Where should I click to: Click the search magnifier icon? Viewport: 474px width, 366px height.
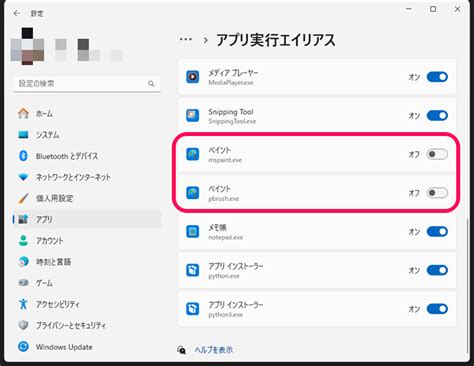(151, 83)
